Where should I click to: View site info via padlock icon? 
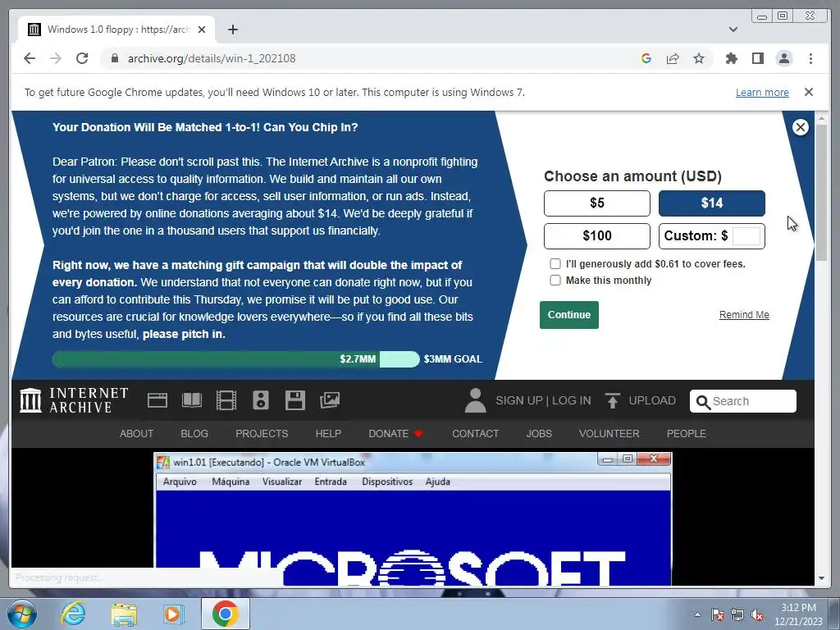114,58
